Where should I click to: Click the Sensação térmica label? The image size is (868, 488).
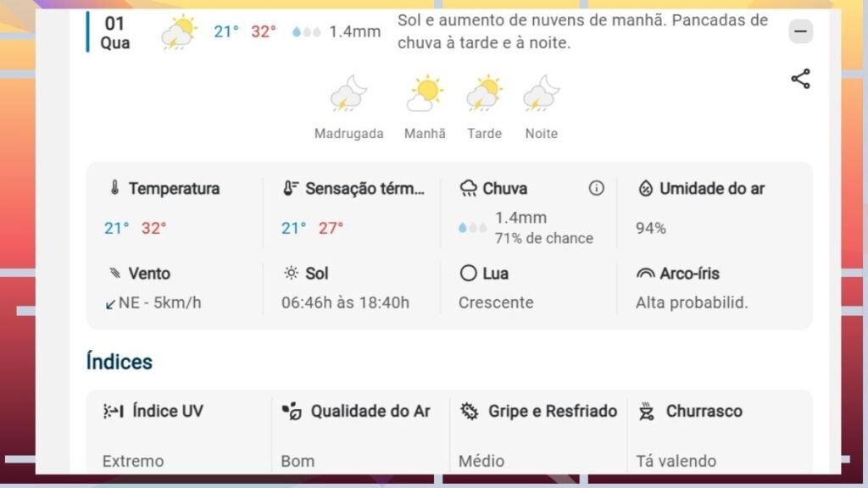364,188
